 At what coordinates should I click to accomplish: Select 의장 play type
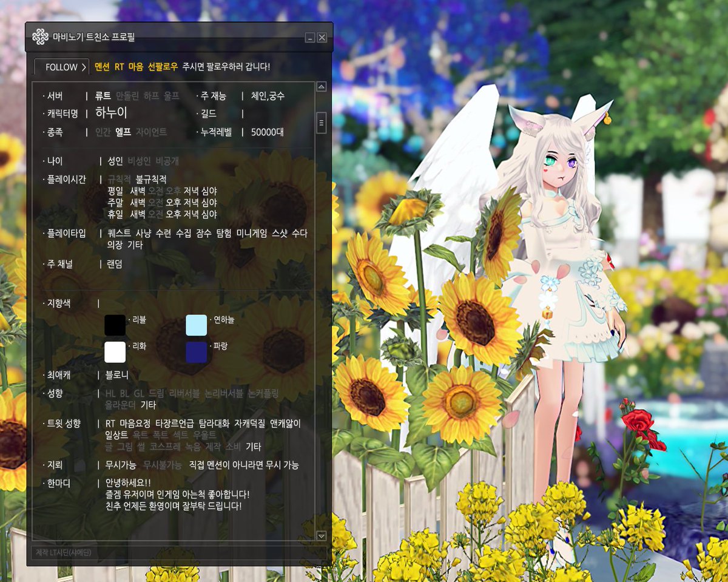(115, 245)
